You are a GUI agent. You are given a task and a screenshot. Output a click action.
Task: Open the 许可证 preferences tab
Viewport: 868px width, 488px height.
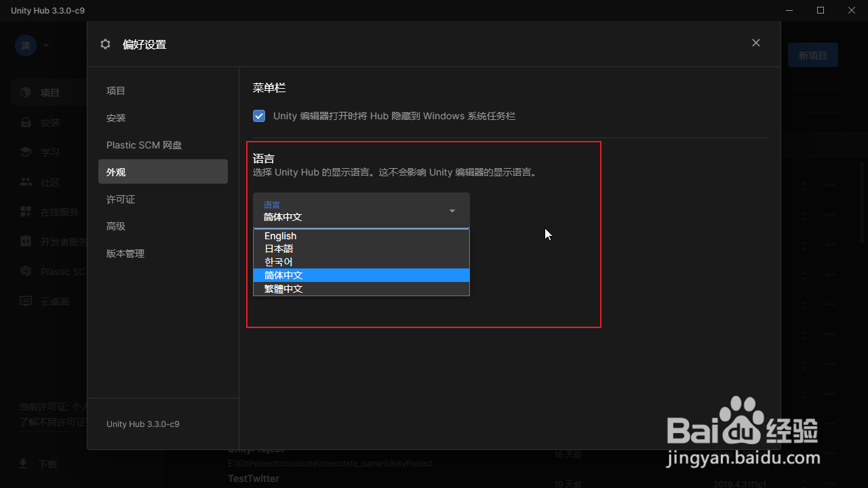click(x=163, y=199)
